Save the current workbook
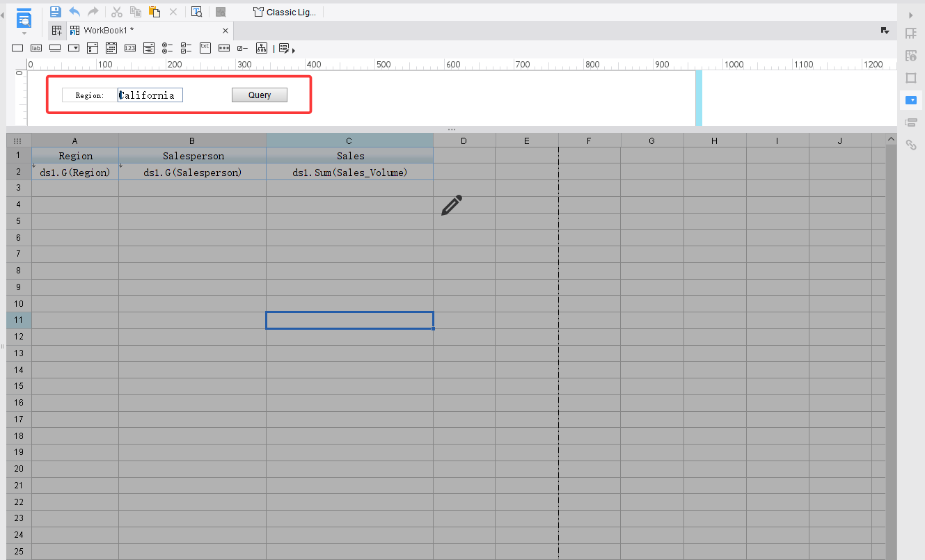Viewport: 925px width, 560px height. pos(55,11)
